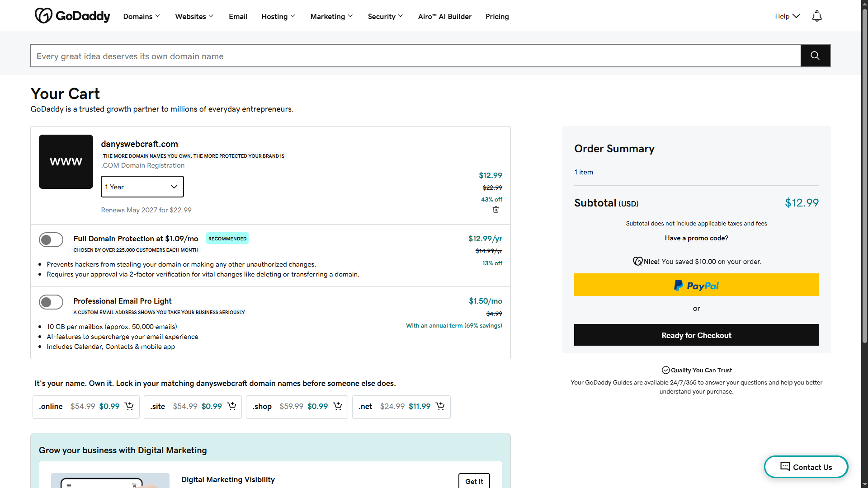Turn on Professional Email Pro Light
The height and width of the screenshot is (488, 868).
click(x=51, y=302)
